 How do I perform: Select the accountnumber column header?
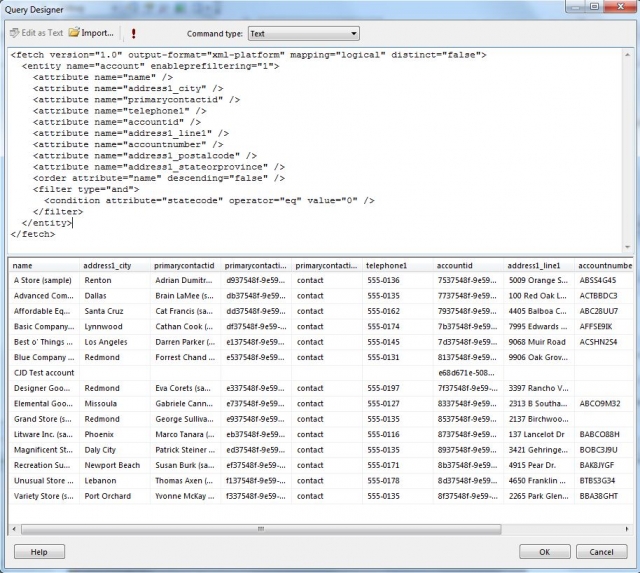pos(604,266)
